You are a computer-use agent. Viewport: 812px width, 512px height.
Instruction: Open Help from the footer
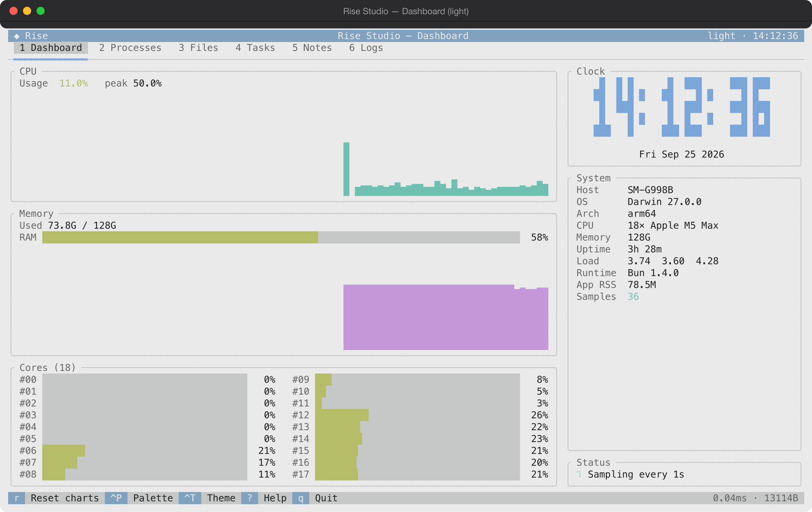(275, 498)
